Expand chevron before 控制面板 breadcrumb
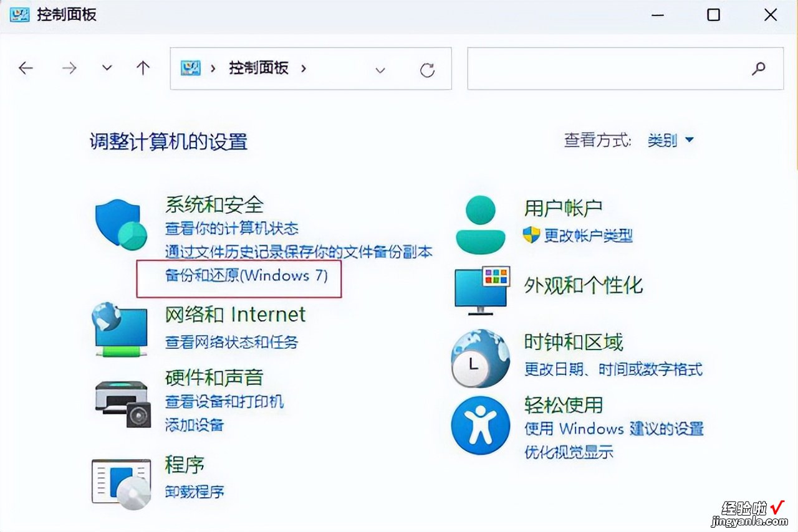Viewport: 798px width, 532px height. (213, 68)
